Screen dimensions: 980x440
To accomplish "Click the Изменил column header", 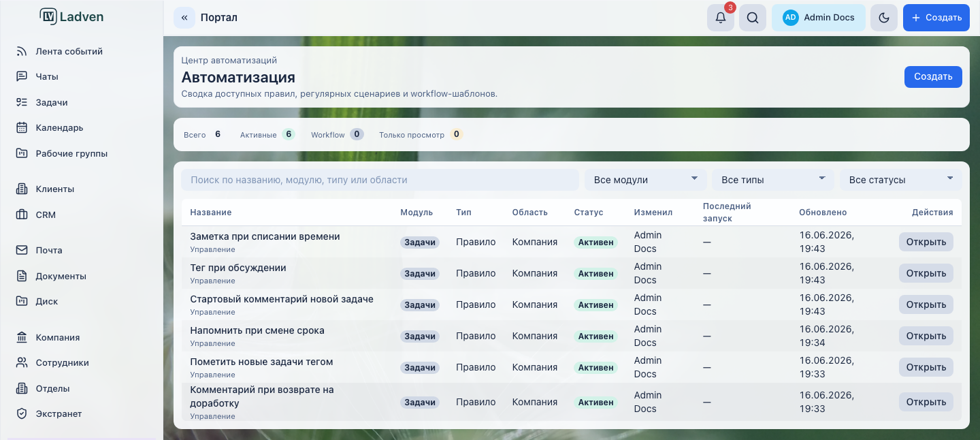I will click(653, 213).
